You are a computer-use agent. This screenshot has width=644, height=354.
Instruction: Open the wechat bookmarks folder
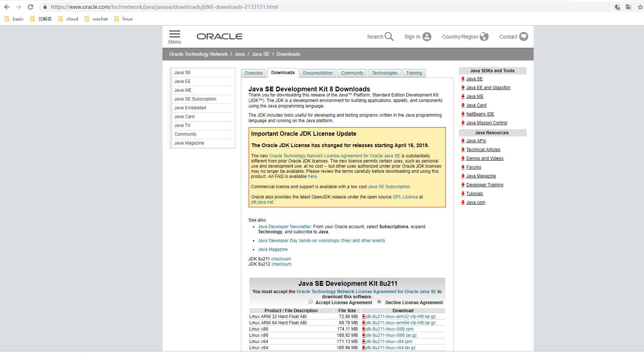pyautogui.click(x=96, y=19)
